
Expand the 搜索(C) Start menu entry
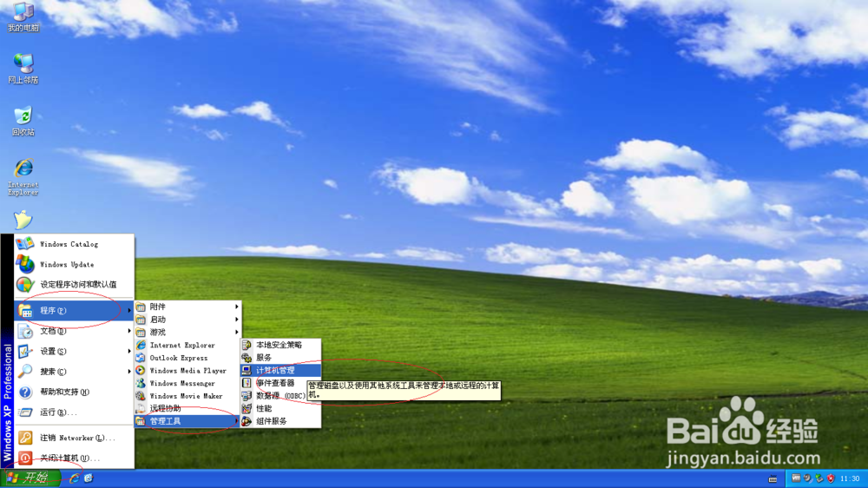(x=74, y=371)
